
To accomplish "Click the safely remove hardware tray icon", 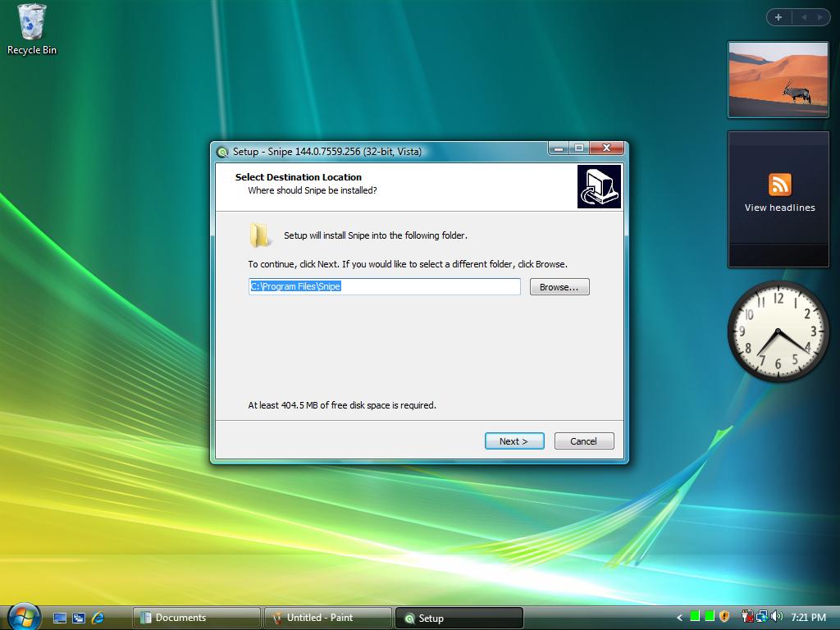I will (747, 617).
